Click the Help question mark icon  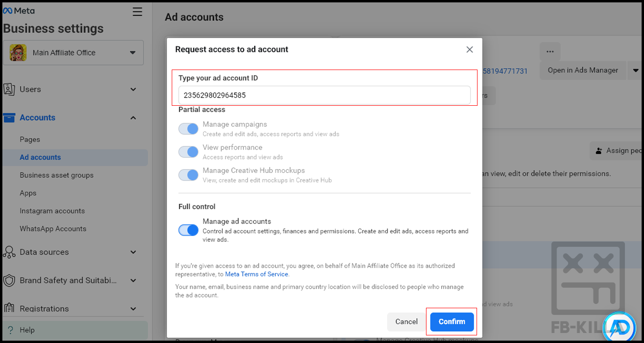tap(10, 330)
